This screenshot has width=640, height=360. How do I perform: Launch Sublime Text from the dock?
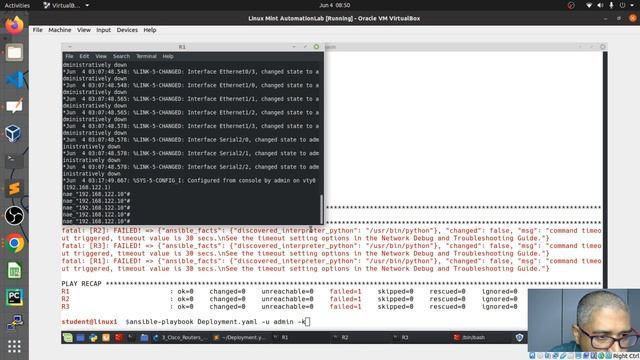(x=14, y=188)
